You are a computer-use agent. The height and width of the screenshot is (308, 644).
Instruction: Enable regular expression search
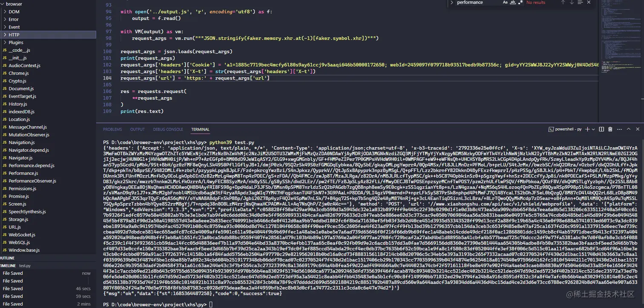pos(520,3)
